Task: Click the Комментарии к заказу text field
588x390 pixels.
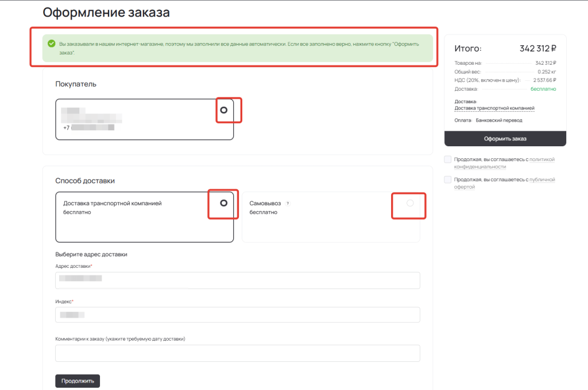Action: coord(238,353)
